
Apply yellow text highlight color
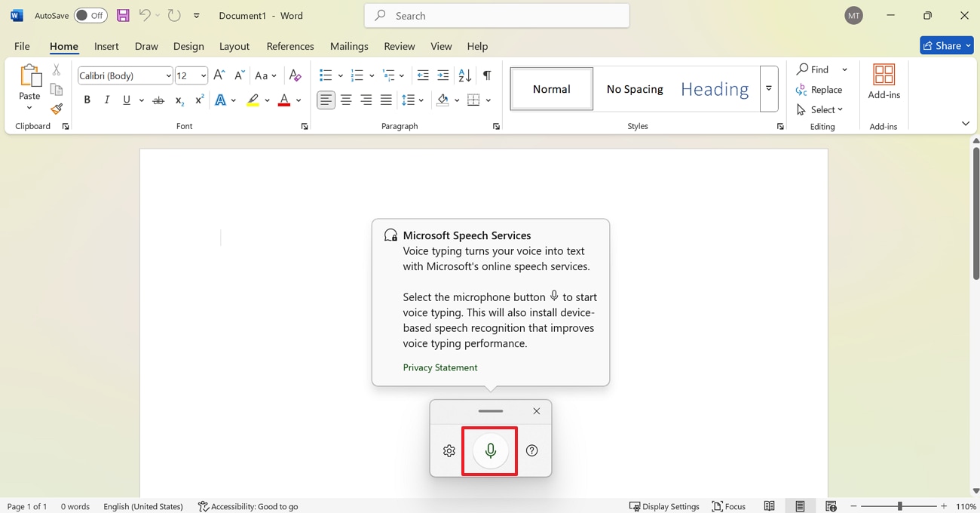[253, 100]
